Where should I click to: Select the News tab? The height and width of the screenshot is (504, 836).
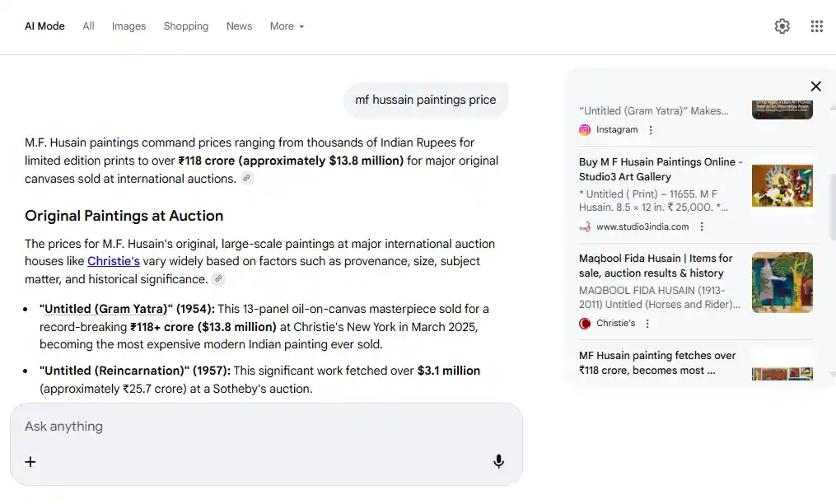239,26
